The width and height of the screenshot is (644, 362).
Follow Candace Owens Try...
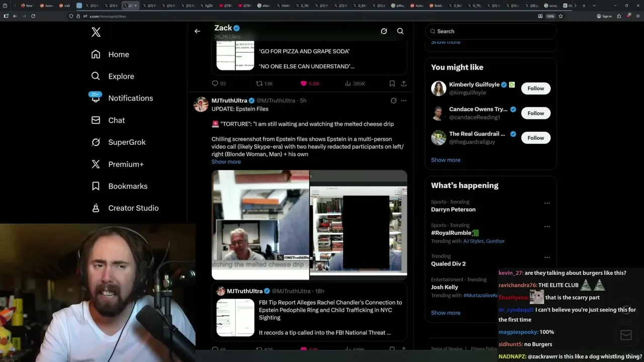(536, 113)
